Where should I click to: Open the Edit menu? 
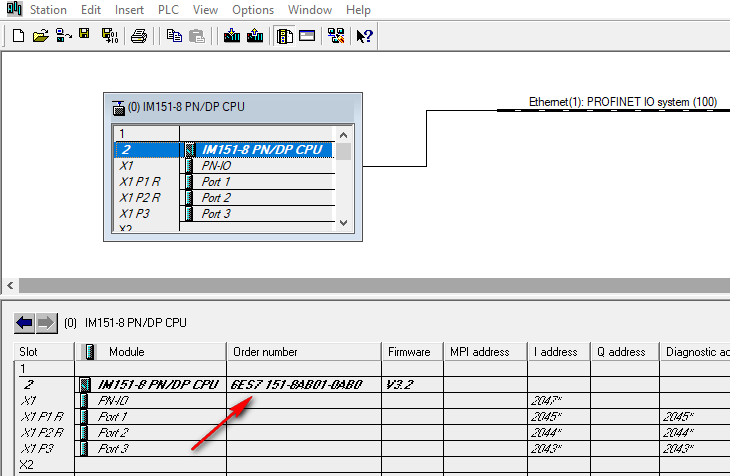[x=91, y=10]
